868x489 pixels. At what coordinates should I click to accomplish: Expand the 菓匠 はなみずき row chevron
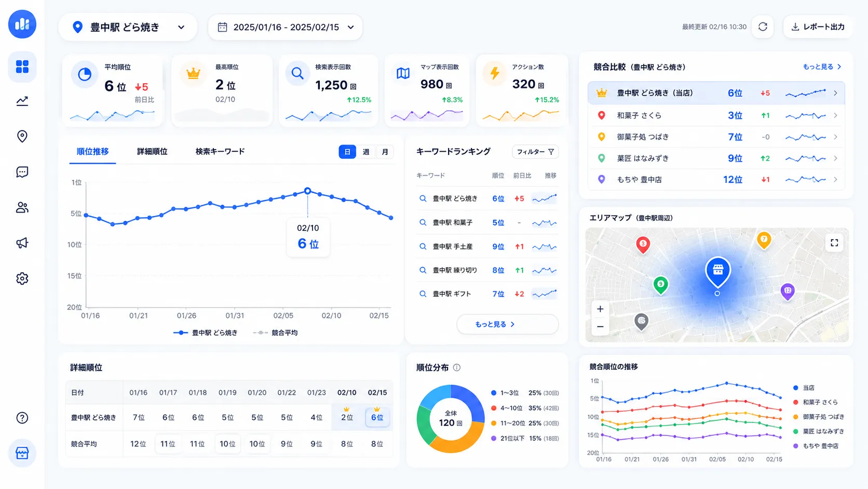835,158
